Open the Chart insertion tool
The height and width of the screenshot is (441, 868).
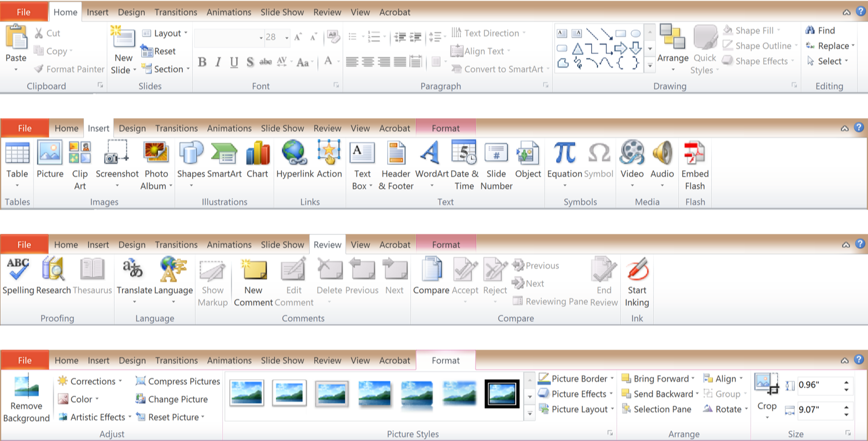[x=258, y=154]
